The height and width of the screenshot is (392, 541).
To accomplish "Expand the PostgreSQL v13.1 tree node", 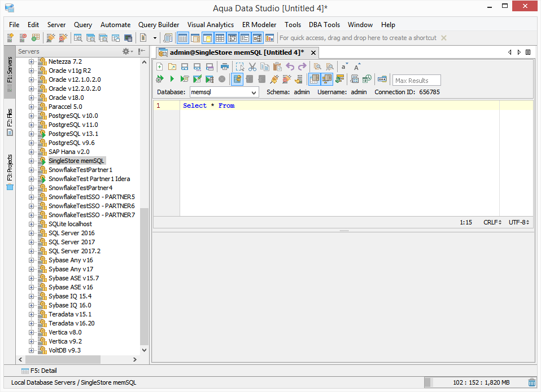I will (x=32, y=134).
